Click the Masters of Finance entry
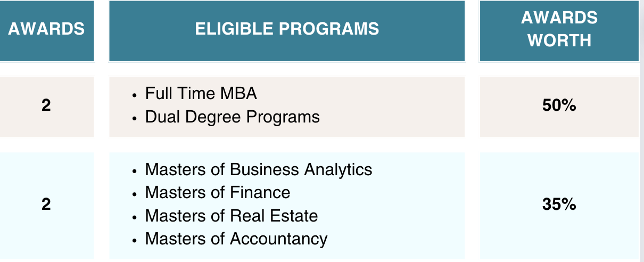Viewport: 644px width, 262px height. [x=217, y=192]
